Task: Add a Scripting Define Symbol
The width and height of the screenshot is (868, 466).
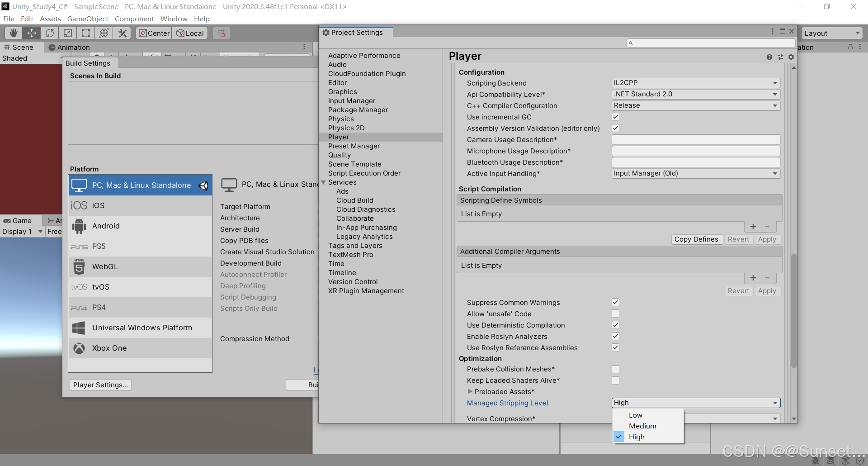Action: click(753, 227)
